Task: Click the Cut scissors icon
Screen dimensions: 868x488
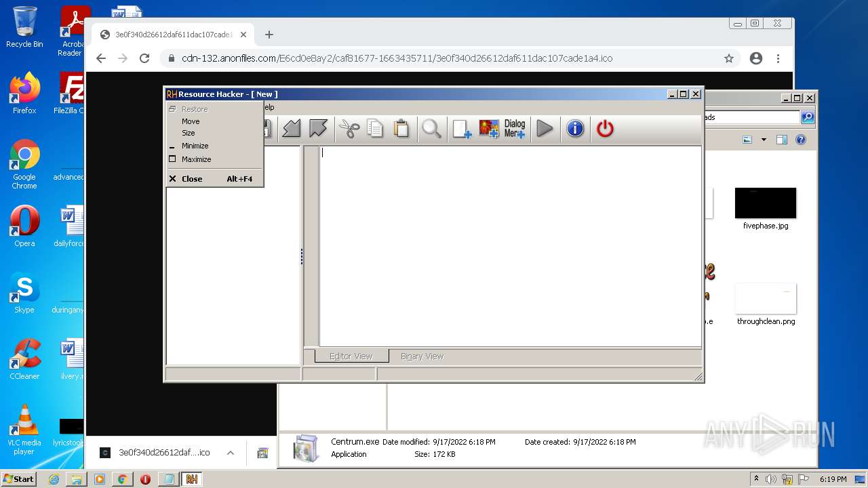Action: click(349, 128)
